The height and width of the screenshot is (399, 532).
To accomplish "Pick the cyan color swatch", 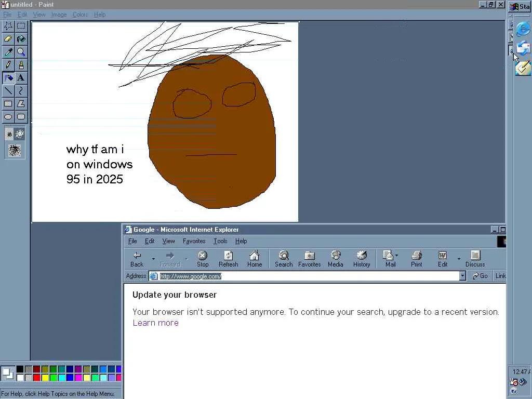I will [61, 377].
